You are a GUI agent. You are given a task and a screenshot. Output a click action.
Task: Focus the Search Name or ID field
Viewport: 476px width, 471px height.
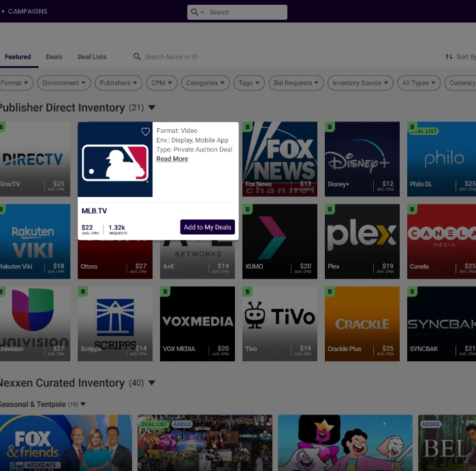171,57
